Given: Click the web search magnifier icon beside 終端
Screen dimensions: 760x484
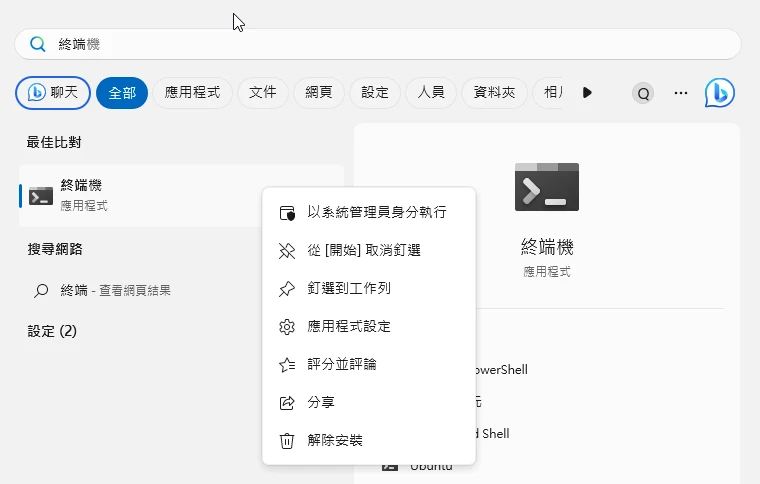Looking at the screenshot, I should point(41,291).
